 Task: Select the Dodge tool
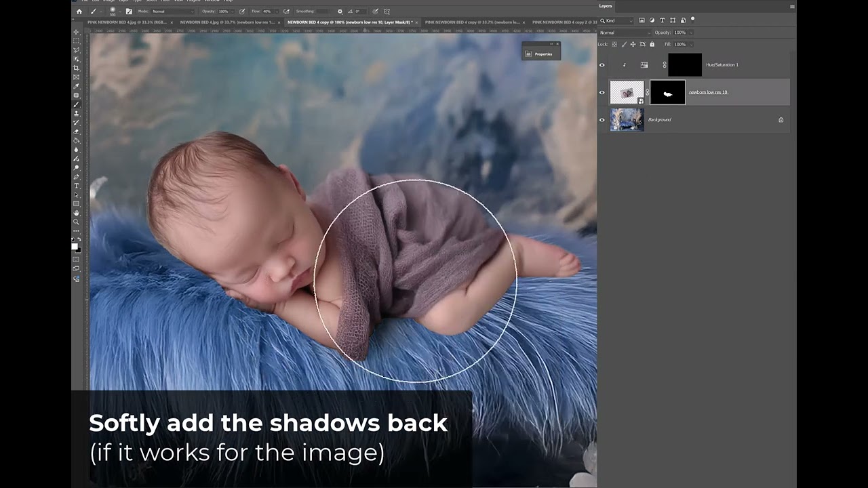click(76, 167)
